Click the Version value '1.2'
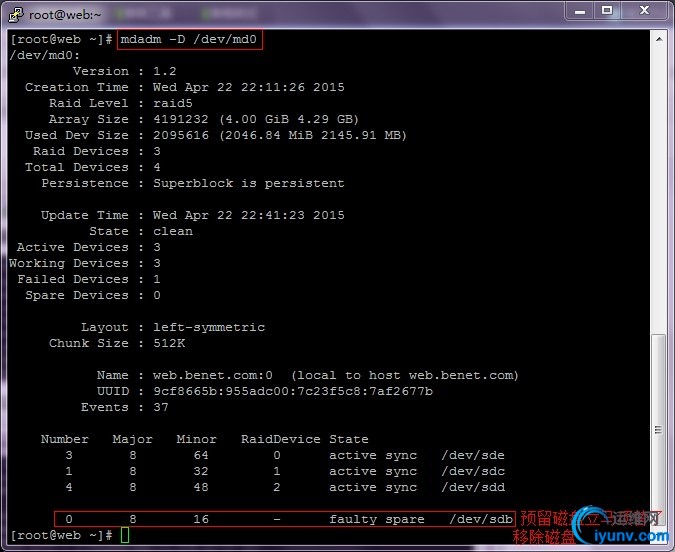Viewport: 675px width, 552px height. click(165, 71)
